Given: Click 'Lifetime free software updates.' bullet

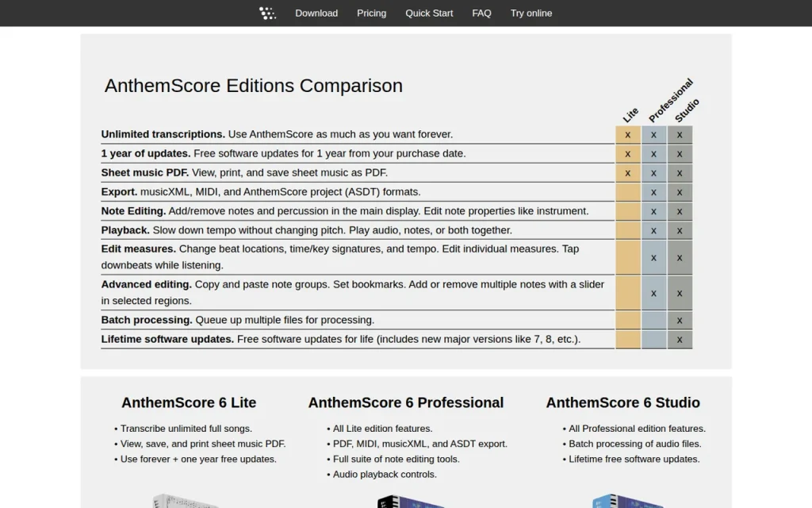Looking at the screenshot, I should pyautogui.click(x=634, y=460).
